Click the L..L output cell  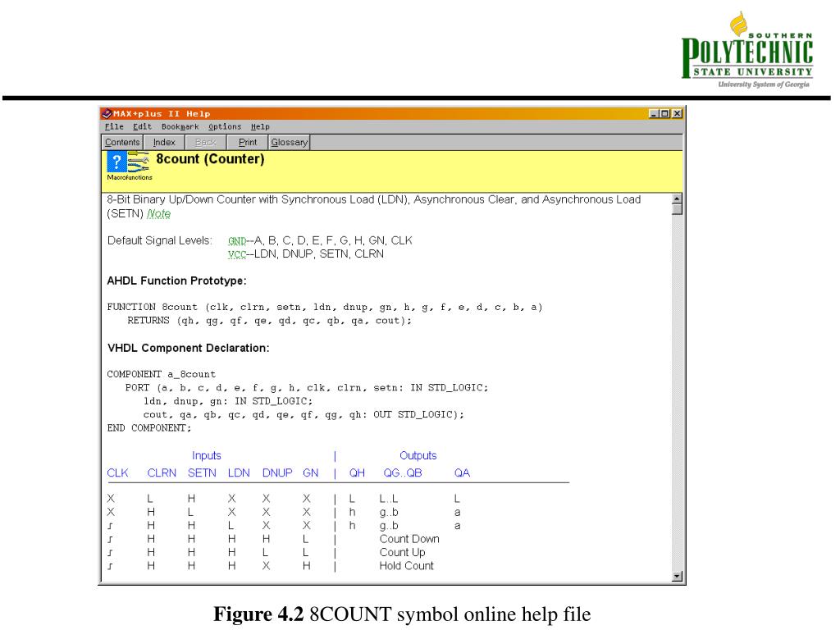(389, 499)
